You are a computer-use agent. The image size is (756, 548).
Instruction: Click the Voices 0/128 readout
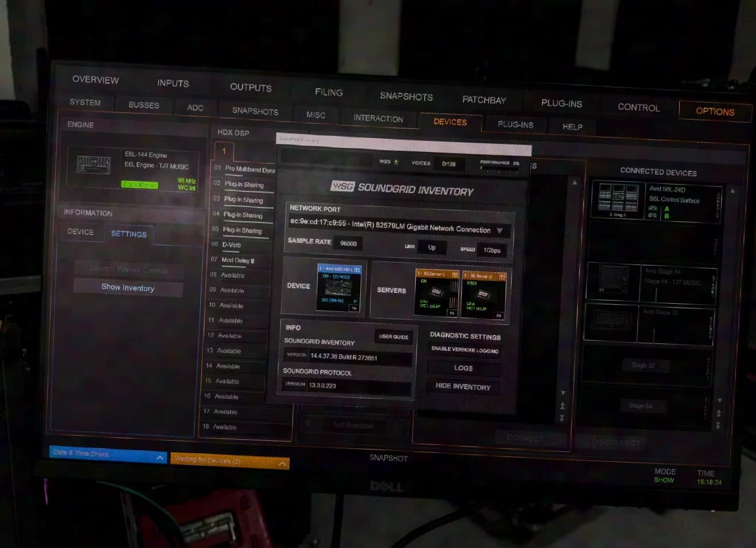click(x=449, y=164)
